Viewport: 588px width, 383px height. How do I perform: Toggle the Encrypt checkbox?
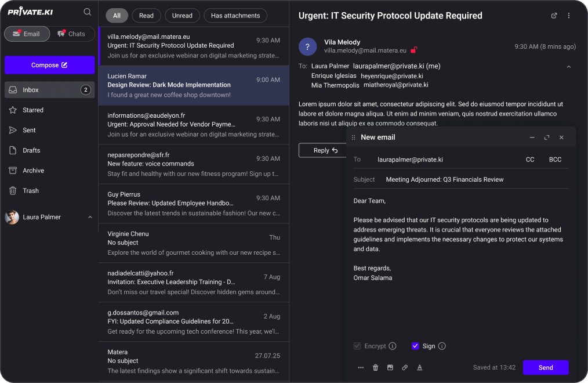pyautogui.click(x=357, y=346)
